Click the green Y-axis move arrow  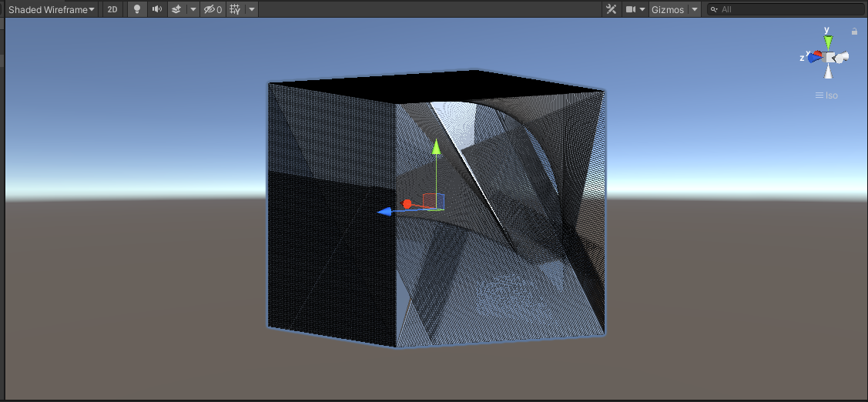pyautogui.click(x=436, y=146)
